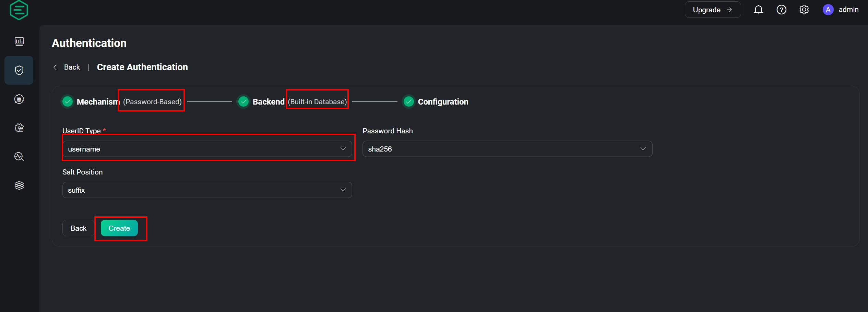The width and height of the screenshot is (868, 312).
Task: Go to the Mechanism step
Action: pos(97,102)
